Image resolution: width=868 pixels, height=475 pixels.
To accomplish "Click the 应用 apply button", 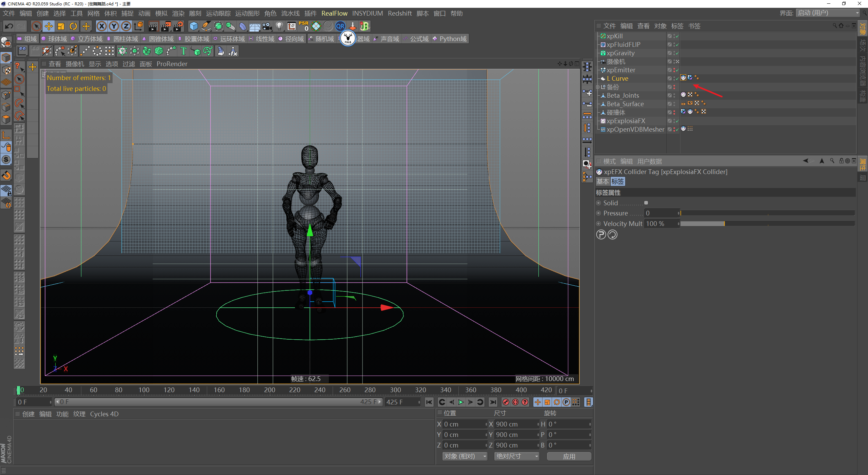I will (x=569, y=456).
